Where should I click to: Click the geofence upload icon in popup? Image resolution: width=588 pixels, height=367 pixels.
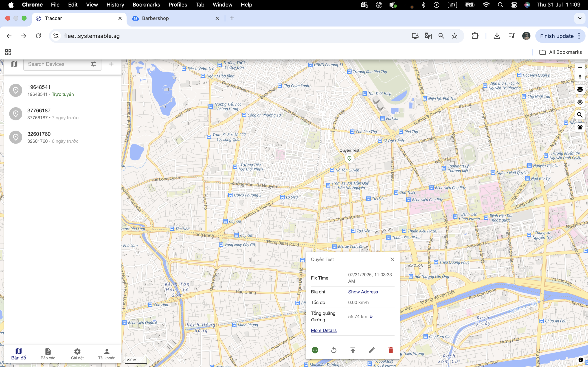353,350
